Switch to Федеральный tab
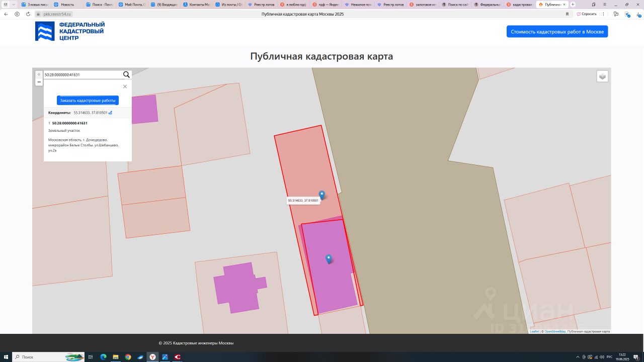 pos(487,5)
